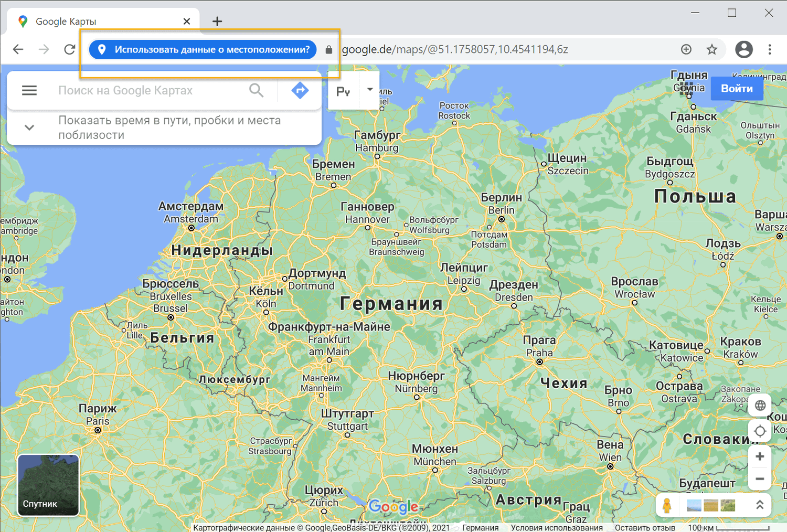Image resolution: width=787 pixels, height=532 pixels.
Task: Click the Оставить отзыв link
Action: (645, 527)
